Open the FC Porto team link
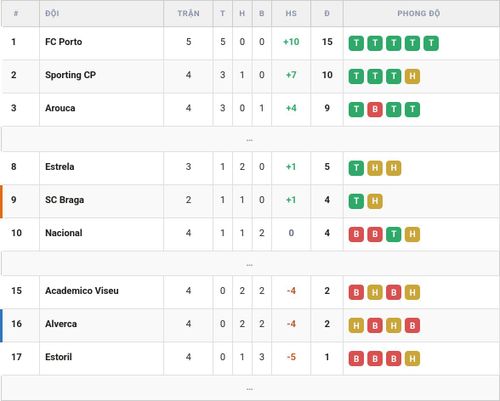Image resolution: width=500 pixels, height=401 pixels. click(64, 42)
